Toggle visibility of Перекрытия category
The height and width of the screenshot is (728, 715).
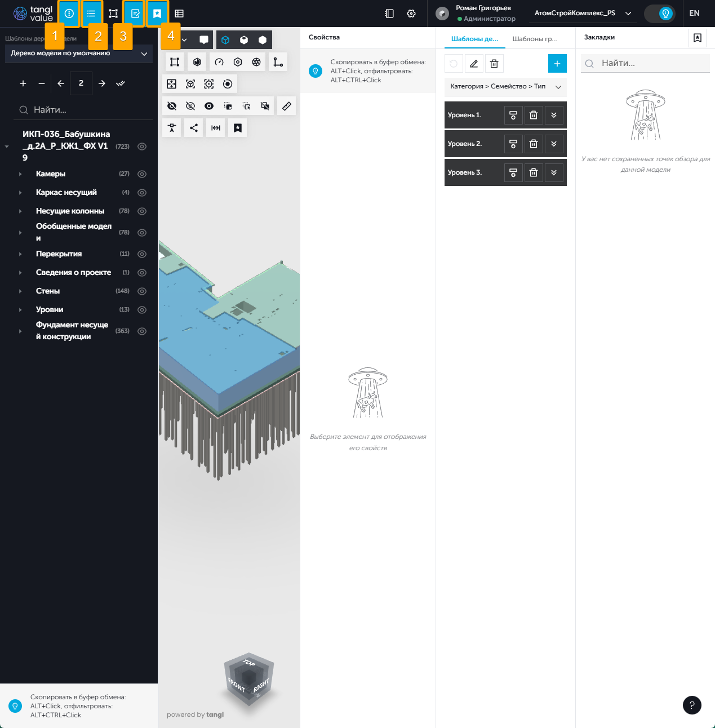[x=142, y=254]
